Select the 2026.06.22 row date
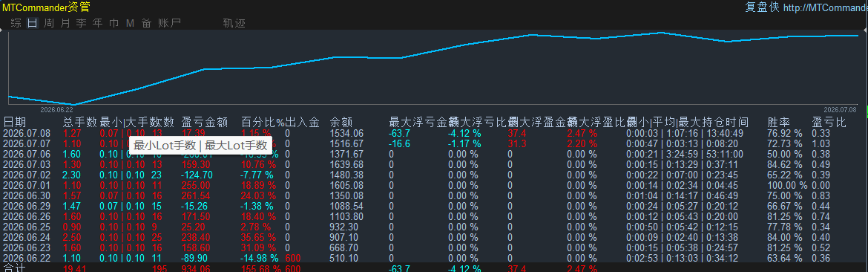The height and width of the screenshot is (272, 868). click(x=27, y=258)
